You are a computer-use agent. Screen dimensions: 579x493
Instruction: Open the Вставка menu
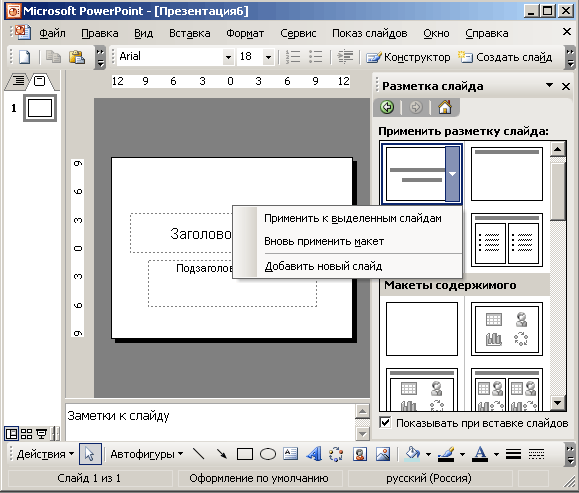point(189,33)
